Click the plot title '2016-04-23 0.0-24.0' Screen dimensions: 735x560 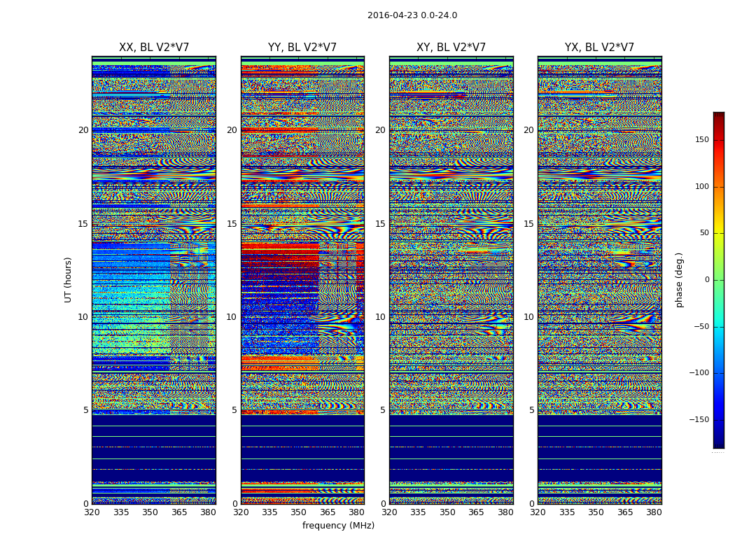coord(412,15)
